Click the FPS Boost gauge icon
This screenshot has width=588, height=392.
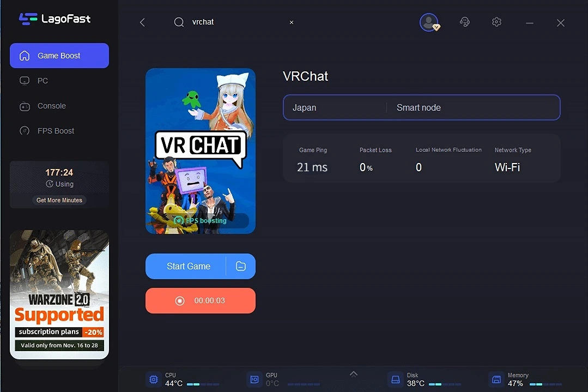click(25, 131)
